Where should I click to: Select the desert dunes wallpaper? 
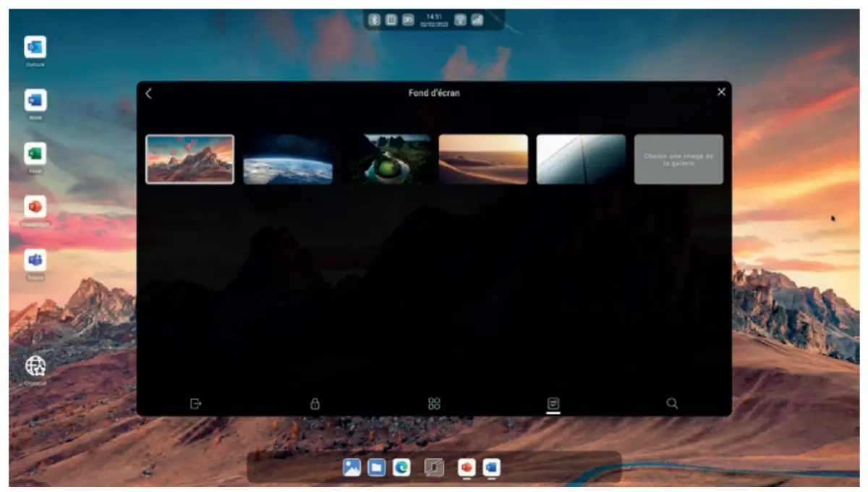coord(483,159)
